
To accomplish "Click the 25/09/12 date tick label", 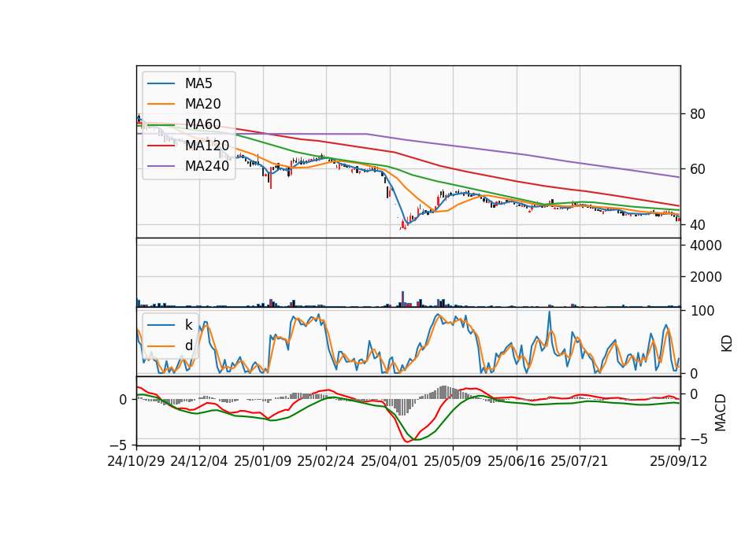I will [679, 461].
